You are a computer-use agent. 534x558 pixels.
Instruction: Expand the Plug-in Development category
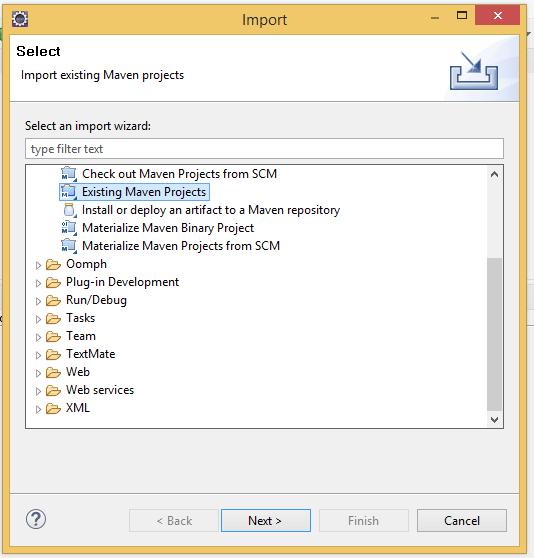pyautogui.click(x=38, y=283)
